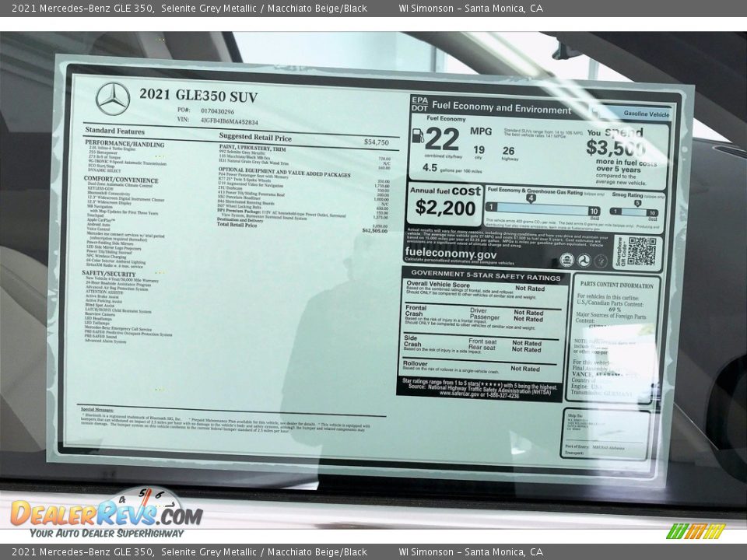Click the 'PAINT, UPHOLSTERY, TRIM' heading

tap(252, 149)
